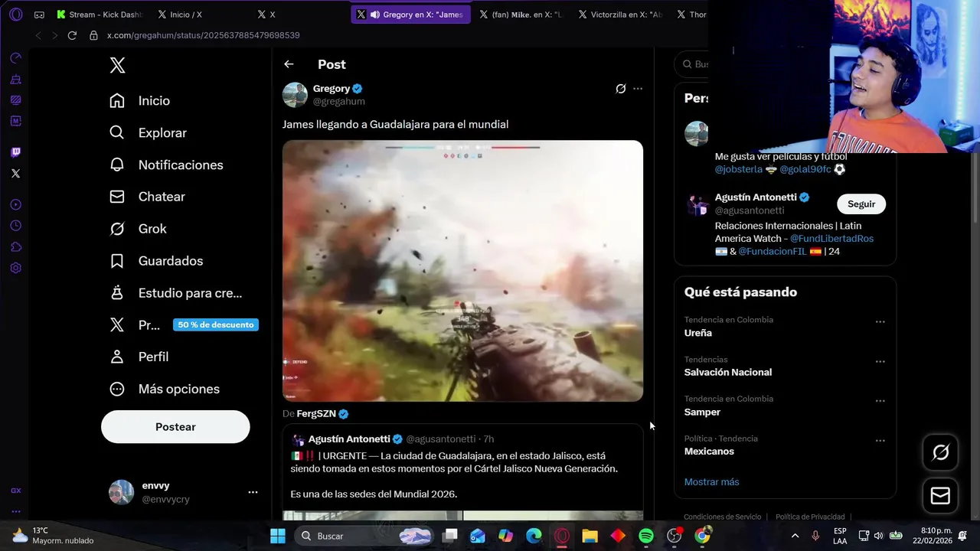
Task: Click the 50 % de descuento badge
Action: [x=216, y=324]
